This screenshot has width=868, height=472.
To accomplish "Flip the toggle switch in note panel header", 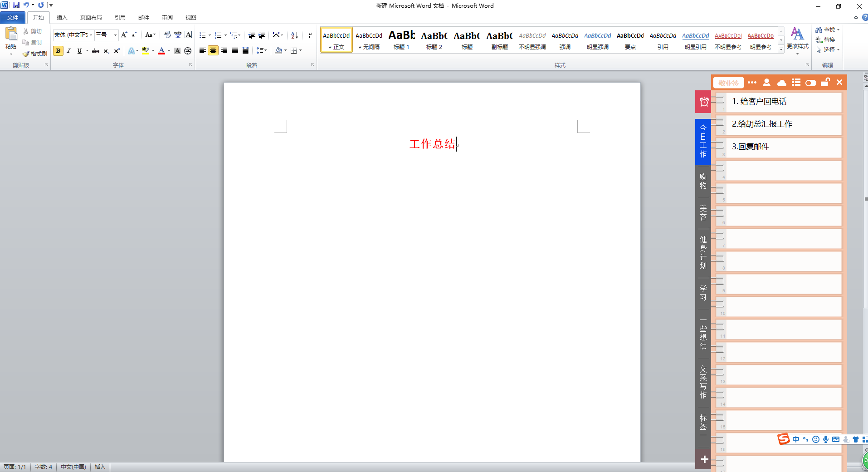I will (x=811, y=83).
